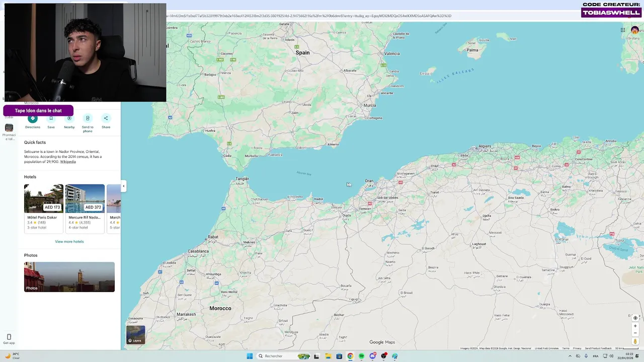Open the Windows Start menu
This screenshot has width=644, height=362.
[x=250, y=356]
